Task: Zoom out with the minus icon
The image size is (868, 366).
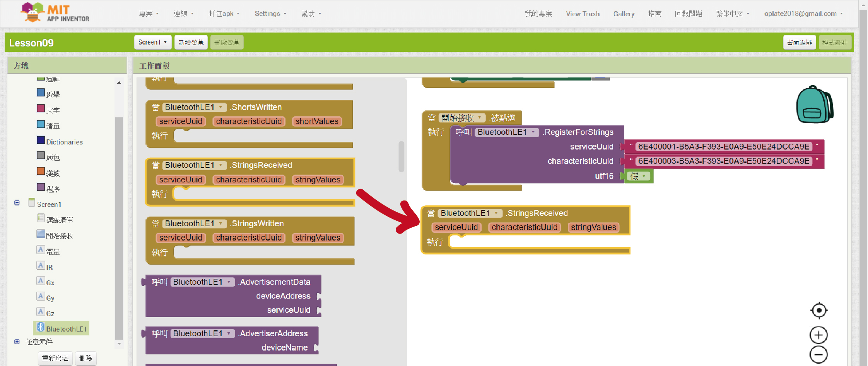Action: point(818,354)
